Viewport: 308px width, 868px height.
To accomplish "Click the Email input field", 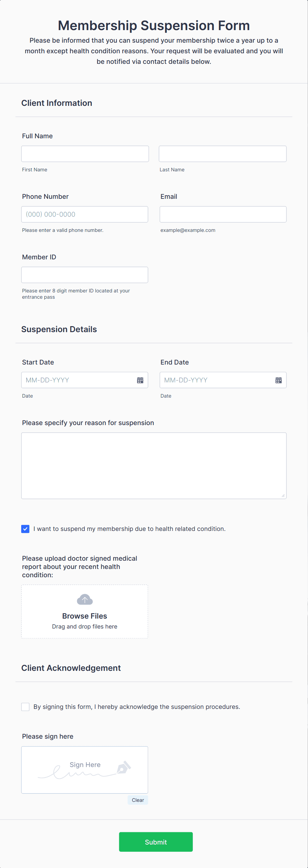I will 222,214.
